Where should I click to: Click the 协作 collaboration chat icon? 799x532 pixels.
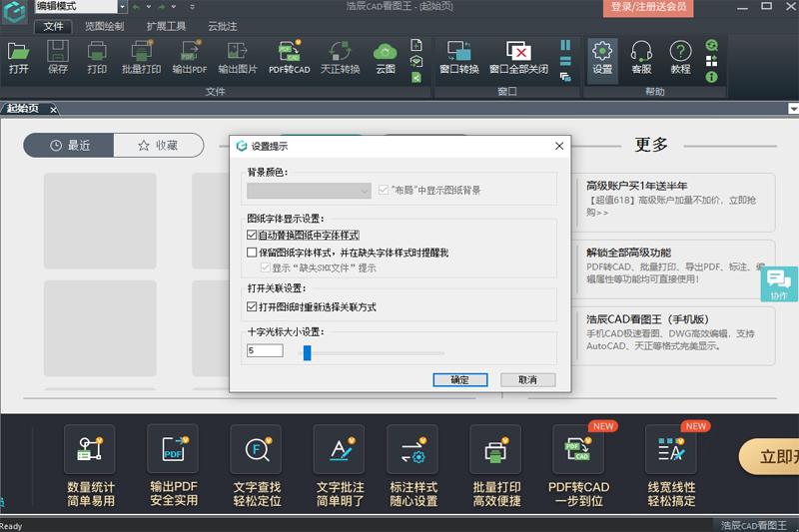tap(779, 284)
